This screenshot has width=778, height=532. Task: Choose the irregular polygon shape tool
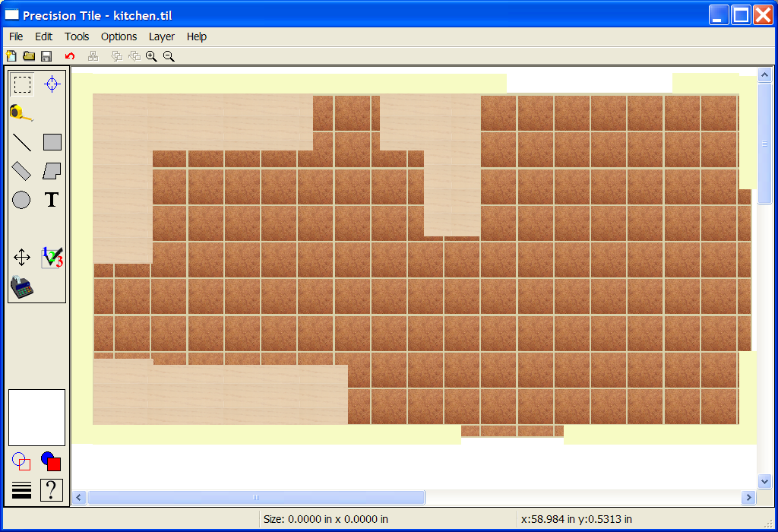(52, 171)
